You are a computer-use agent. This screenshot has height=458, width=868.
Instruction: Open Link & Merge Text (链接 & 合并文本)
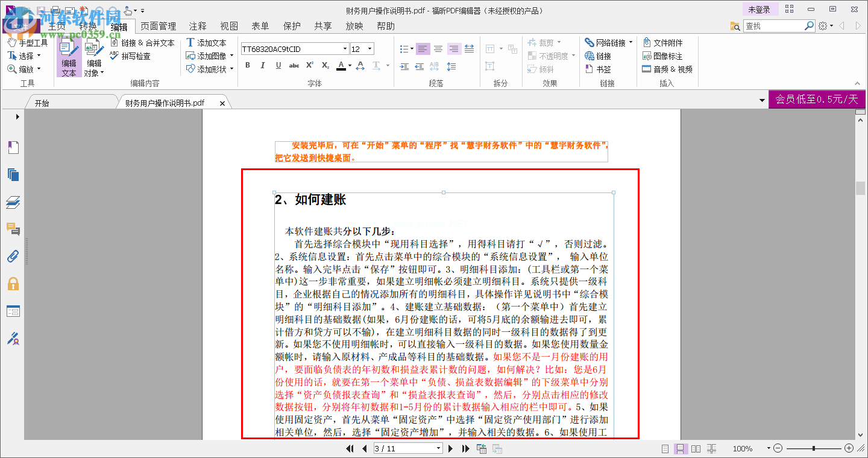point(142,43)
